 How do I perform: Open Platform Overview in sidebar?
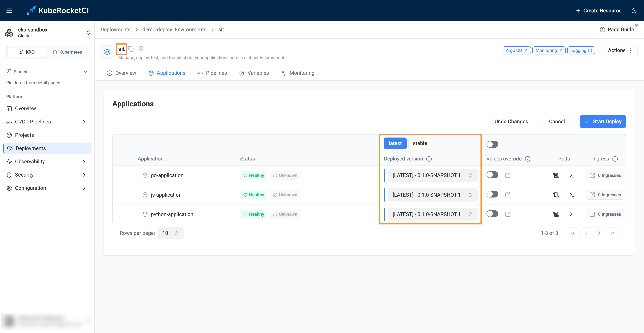(x=47, y=109)
